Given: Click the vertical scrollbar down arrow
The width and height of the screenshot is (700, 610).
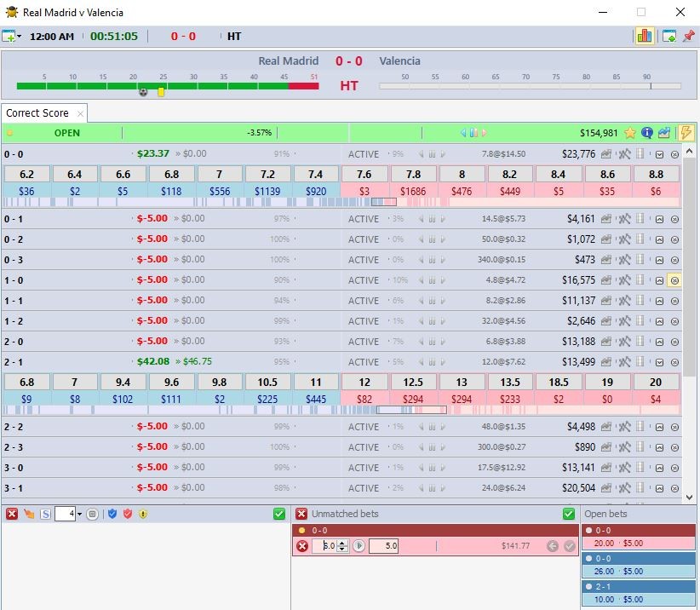Looking at the screenshot, I should tap(690, 497).
